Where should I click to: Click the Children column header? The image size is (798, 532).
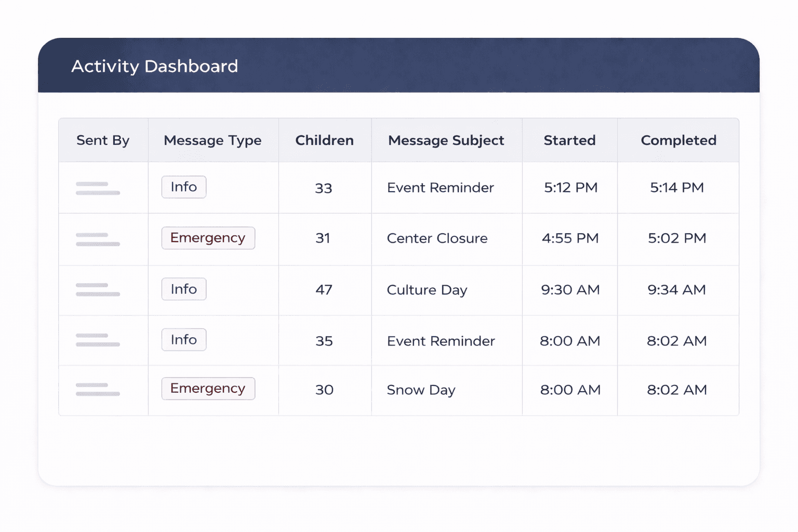coord(325,140)
